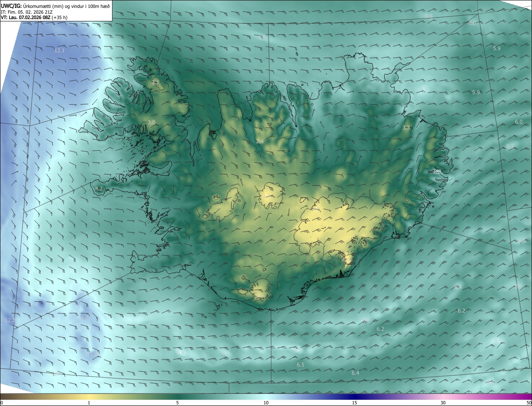Click the 50 label on the color scale
532x406 pixels.
(x=529, y=403)
